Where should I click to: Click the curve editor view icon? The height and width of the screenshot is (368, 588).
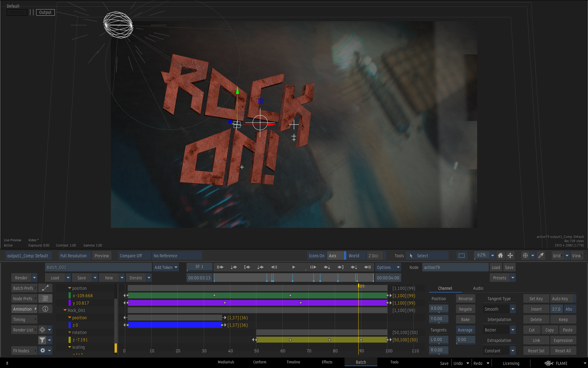[x=45, y=288]
